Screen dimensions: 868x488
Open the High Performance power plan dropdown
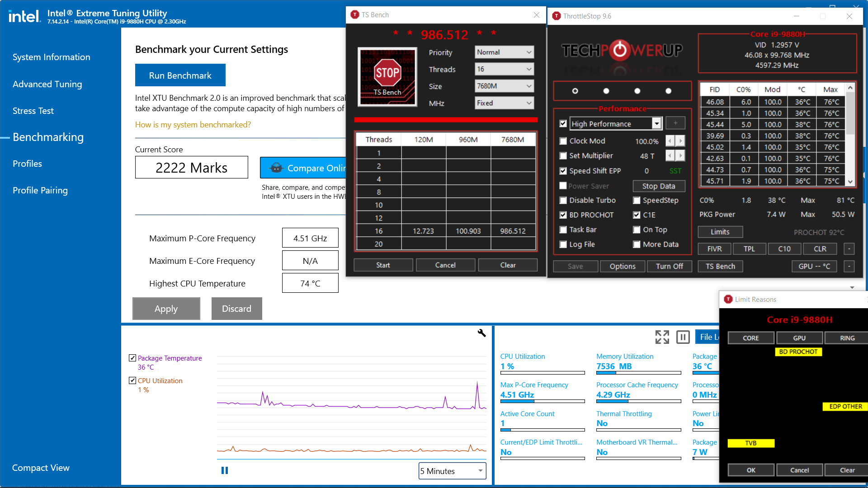point(656,123)
